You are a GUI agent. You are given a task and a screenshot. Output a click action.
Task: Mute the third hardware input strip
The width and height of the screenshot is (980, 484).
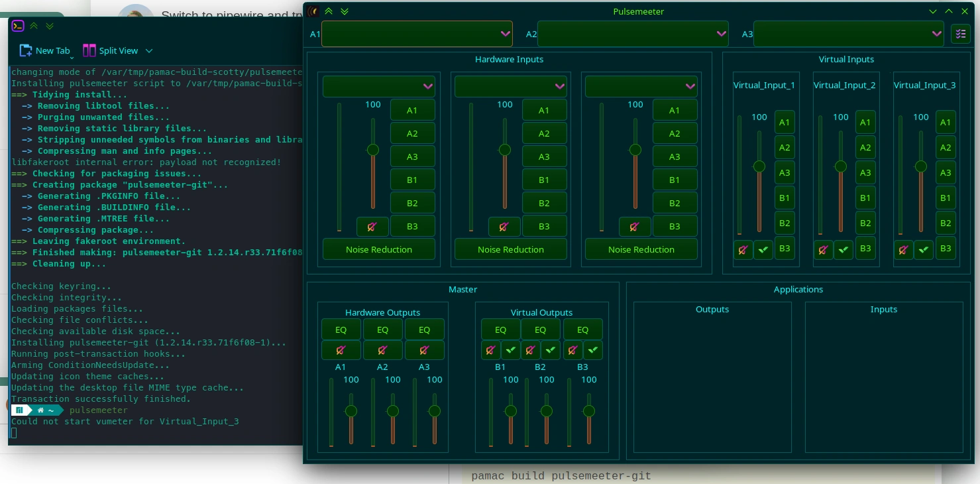(635, 227)
